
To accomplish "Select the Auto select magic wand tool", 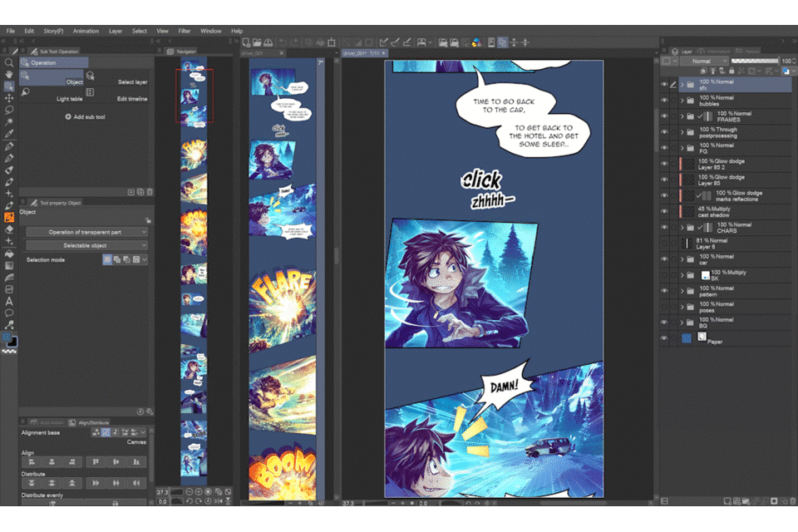I will pyautogui.click(x=8, y=121).
